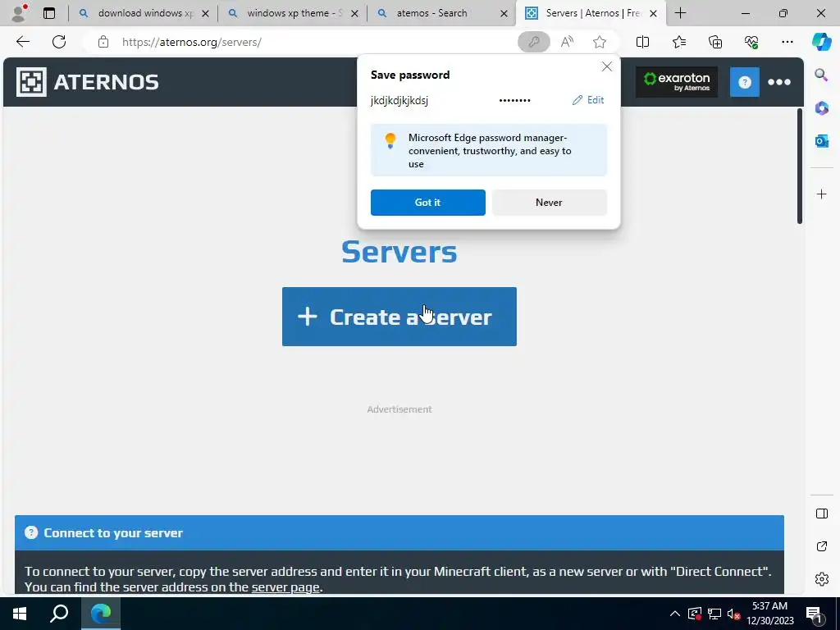The height and width of the screenshot is (630, 840).
Task: Open the Windows Start menu
Action: coord(20,614)
